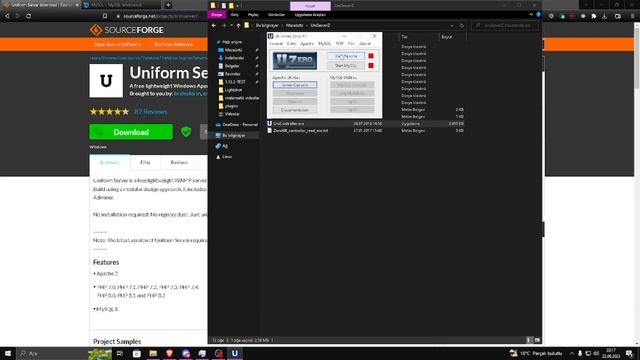Click the UZero logo in UniServer window
The height and width of the screenshot is (360, 640).
click(295, 60)
